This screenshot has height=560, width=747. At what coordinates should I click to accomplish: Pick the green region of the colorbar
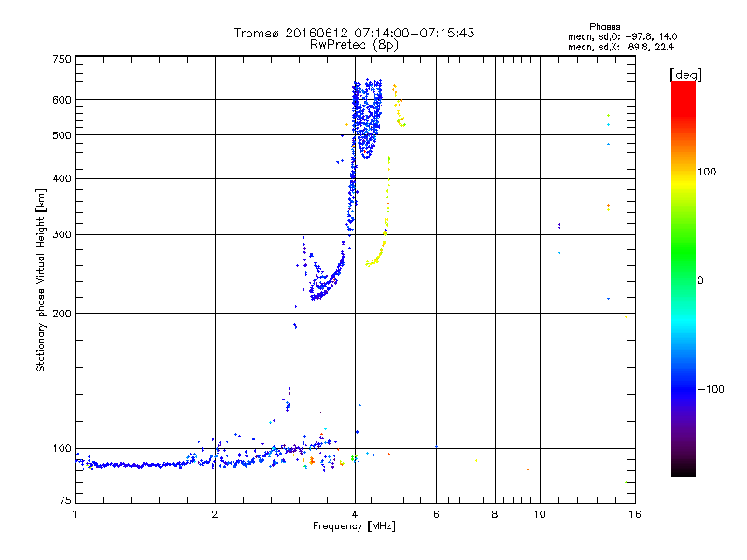click(684, 280)
